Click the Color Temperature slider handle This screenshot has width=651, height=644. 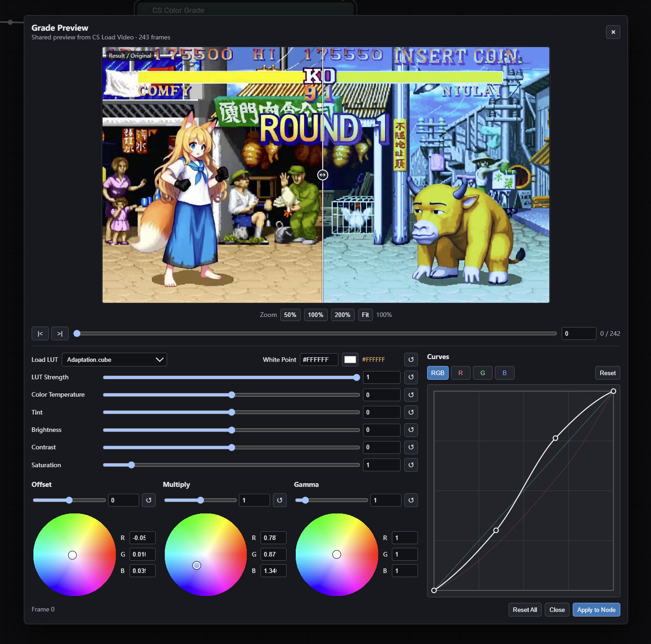tap(232, 395)
